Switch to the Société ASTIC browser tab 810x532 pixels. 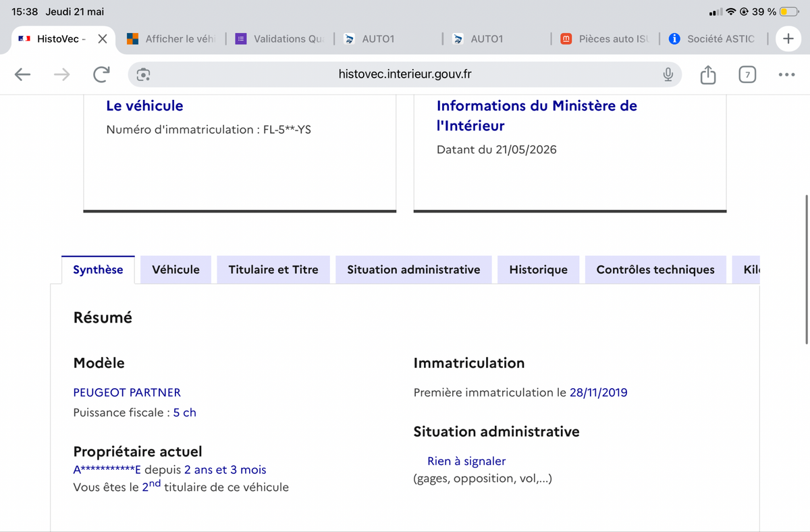coord(712,38)
